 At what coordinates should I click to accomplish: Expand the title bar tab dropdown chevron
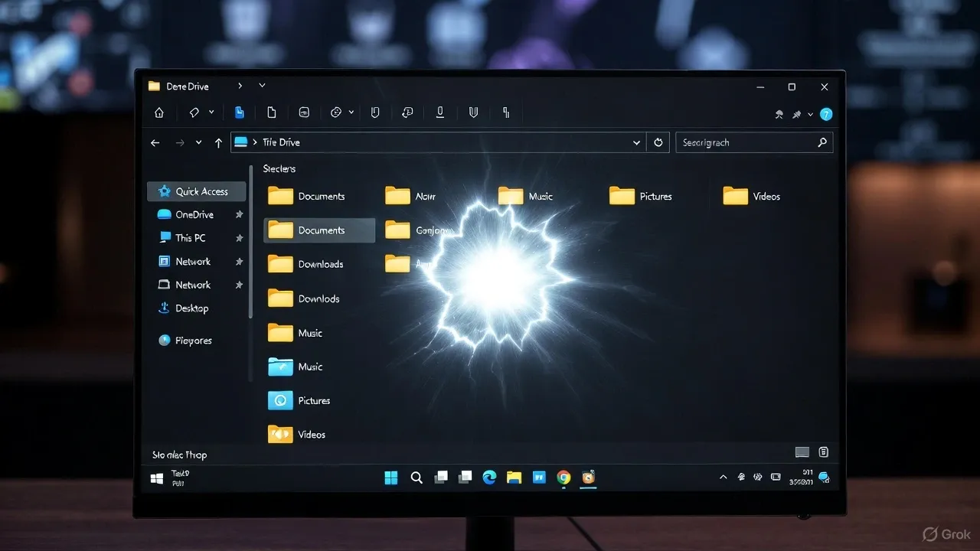[262, 86]
